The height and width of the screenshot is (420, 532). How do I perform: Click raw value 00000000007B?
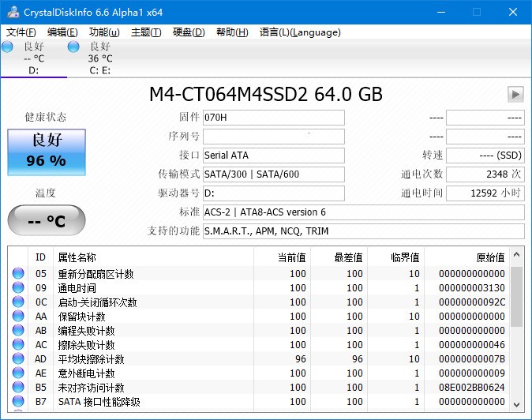pyautogui.click(x=472, y=359)
